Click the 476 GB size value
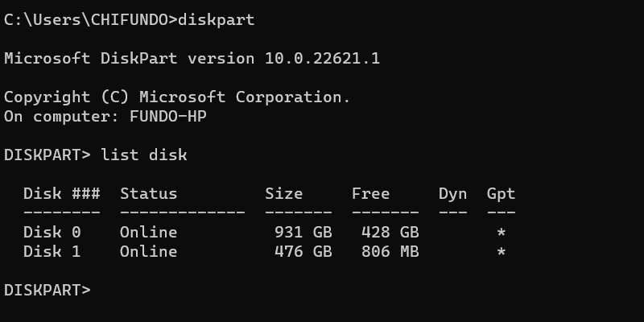 tap(303, 251)
